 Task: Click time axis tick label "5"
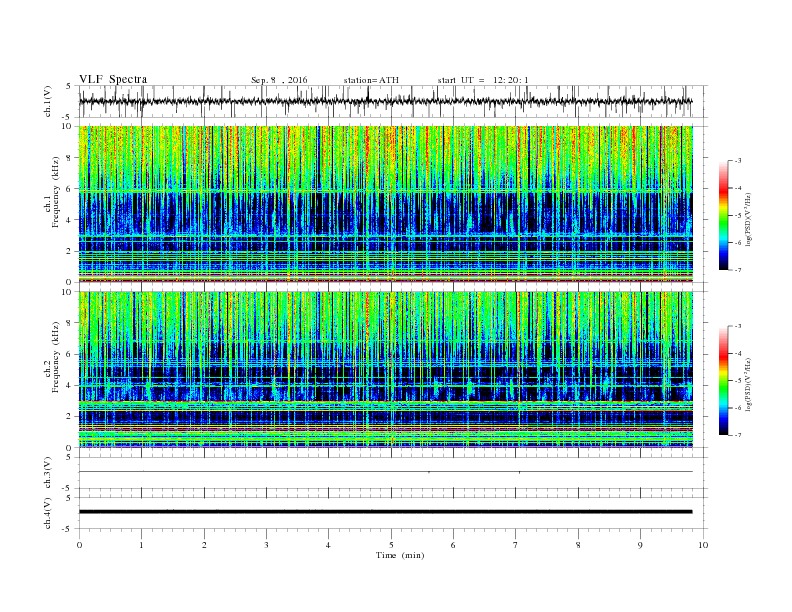click(391, 545)
